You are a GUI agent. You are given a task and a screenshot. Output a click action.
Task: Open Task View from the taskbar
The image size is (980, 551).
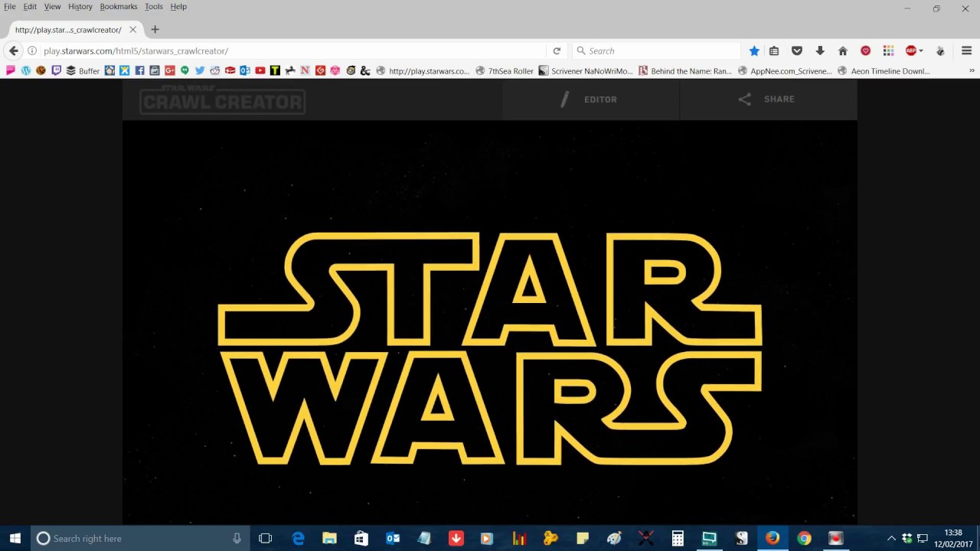point(266,538)
